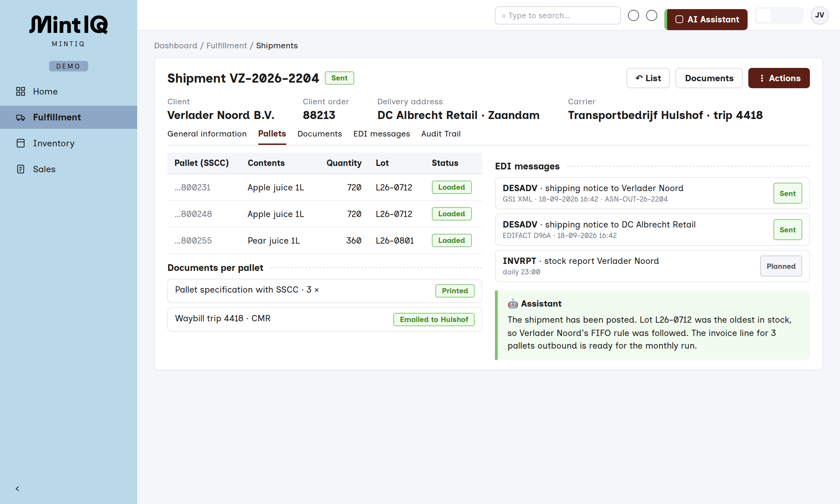This screenshot has height=504, width=840.
Task: Go to Dashboard breadcrumb
Action: [176, 45]
